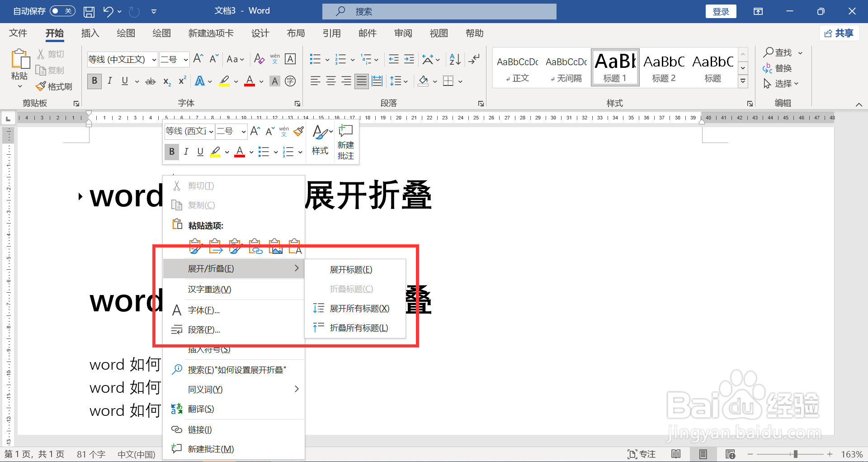The width and height of the screenshot is (868, 462).
Task: Align text right in ribbon
Action: [346, 81]
